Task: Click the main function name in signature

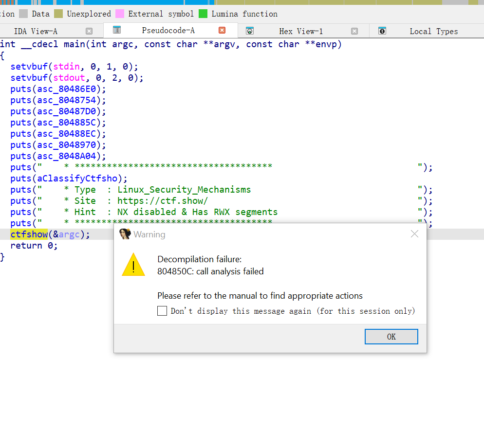Action: tap(74, 44)
